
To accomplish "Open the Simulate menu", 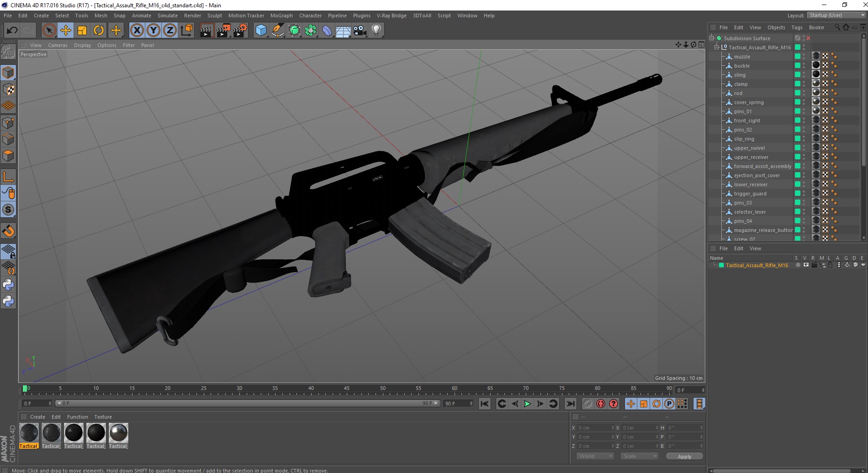I will click(167, 16).
